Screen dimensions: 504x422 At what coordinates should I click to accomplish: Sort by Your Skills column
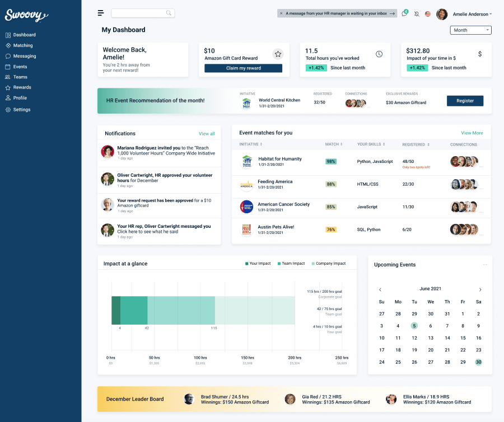[371, 144]
